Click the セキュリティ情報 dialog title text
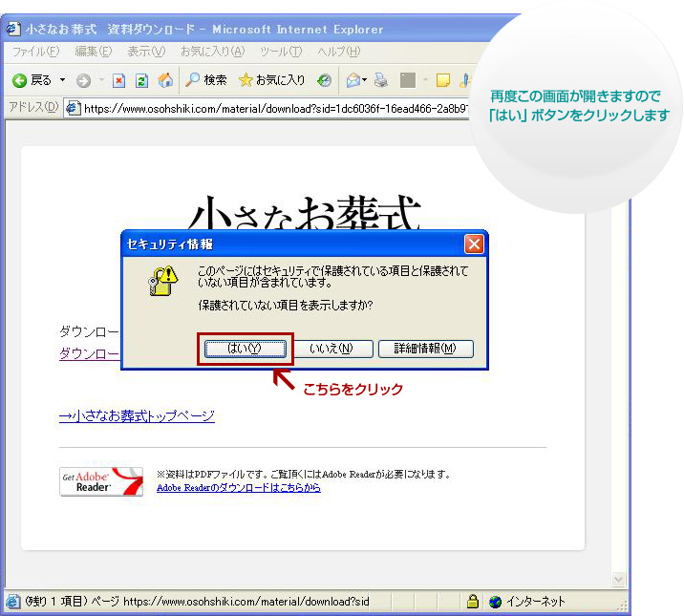Viewport: 684px width, 616px height. point(170,244)
